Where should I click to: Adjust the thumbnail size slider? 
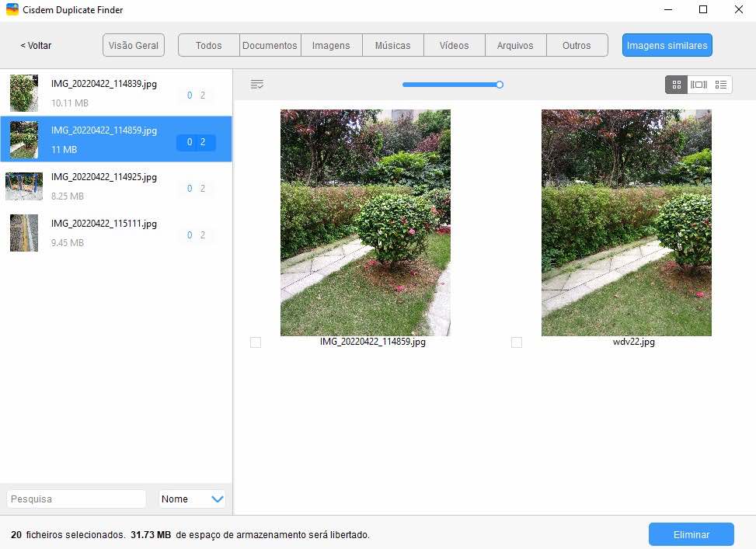[x=500, y=85]
